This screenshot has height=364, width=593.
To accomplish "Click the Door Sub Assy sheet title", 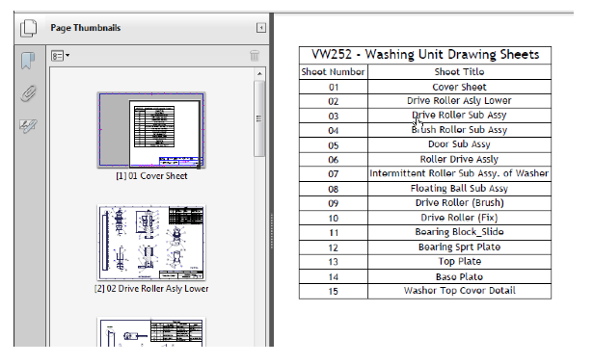I will tap(459, 144).
